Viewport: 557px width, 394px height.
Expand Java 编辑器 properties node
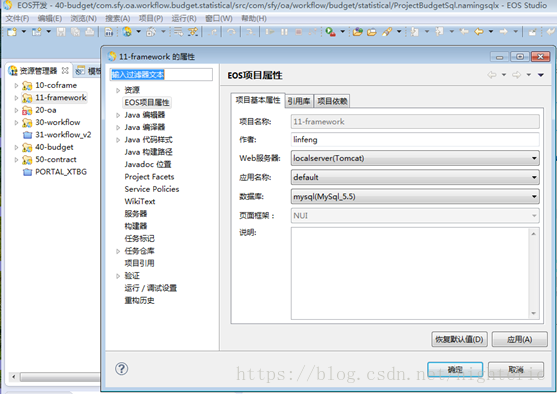[118, 115]
